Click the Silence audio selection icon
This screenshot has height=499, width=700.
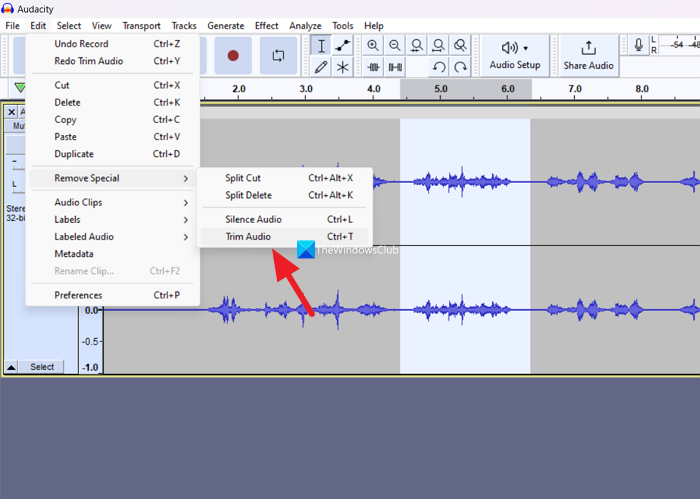click(395, 67)
